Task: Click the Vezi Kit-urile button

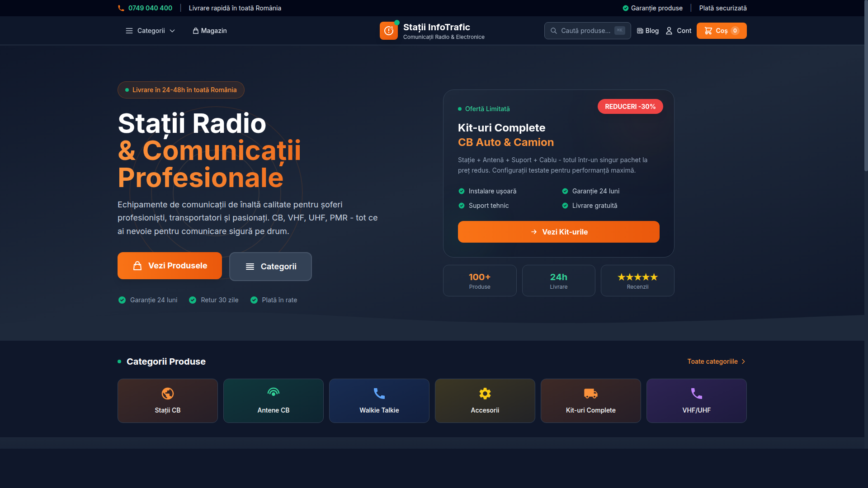Action: [558, 232]
